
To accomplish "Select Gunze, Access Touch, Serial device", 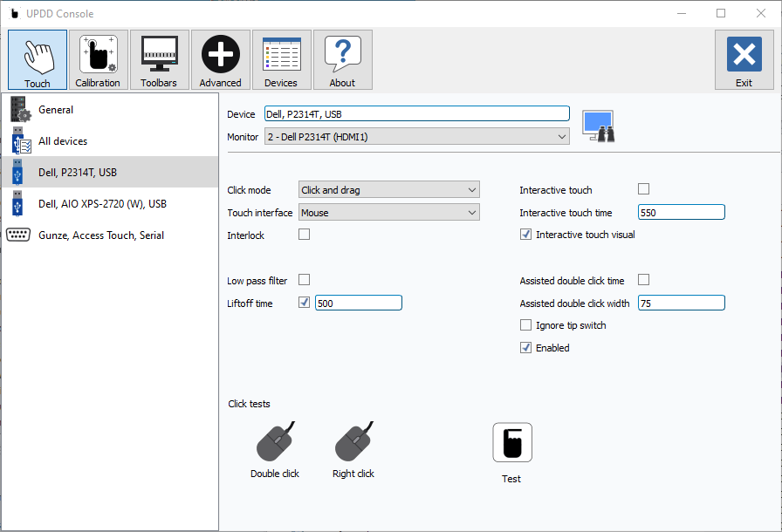I will pos(110,235).
